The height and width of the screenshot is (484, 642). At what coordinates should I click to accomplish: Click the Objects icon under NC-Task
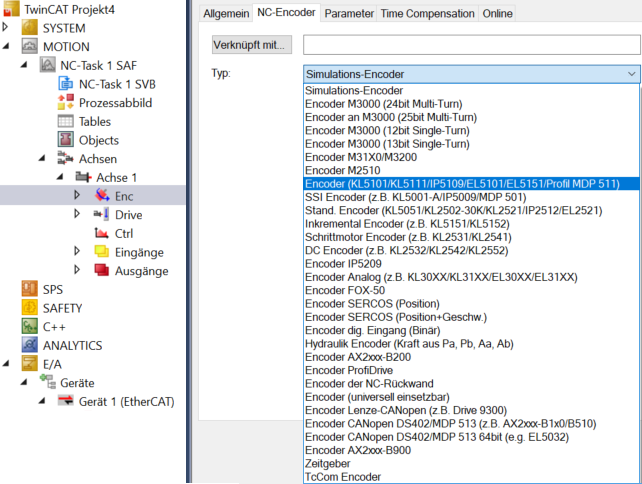65,140
